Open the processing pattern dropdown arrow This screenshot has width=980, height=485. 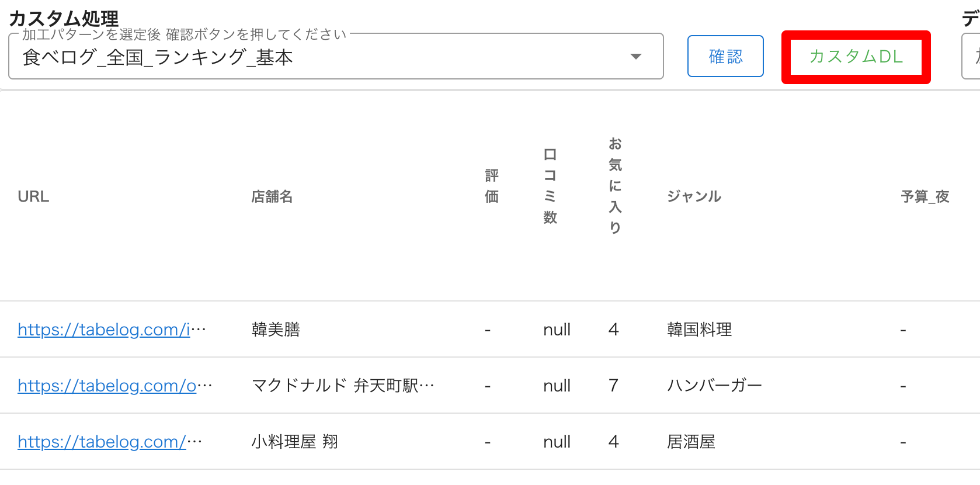(x=636, y=57)
